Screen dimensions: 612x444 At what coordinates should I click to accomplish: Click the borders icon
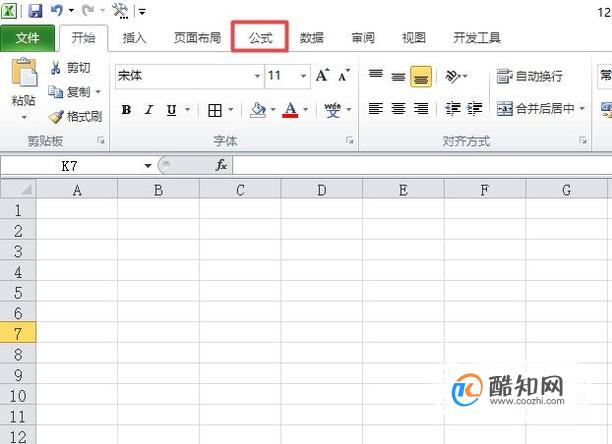[215, 110]
